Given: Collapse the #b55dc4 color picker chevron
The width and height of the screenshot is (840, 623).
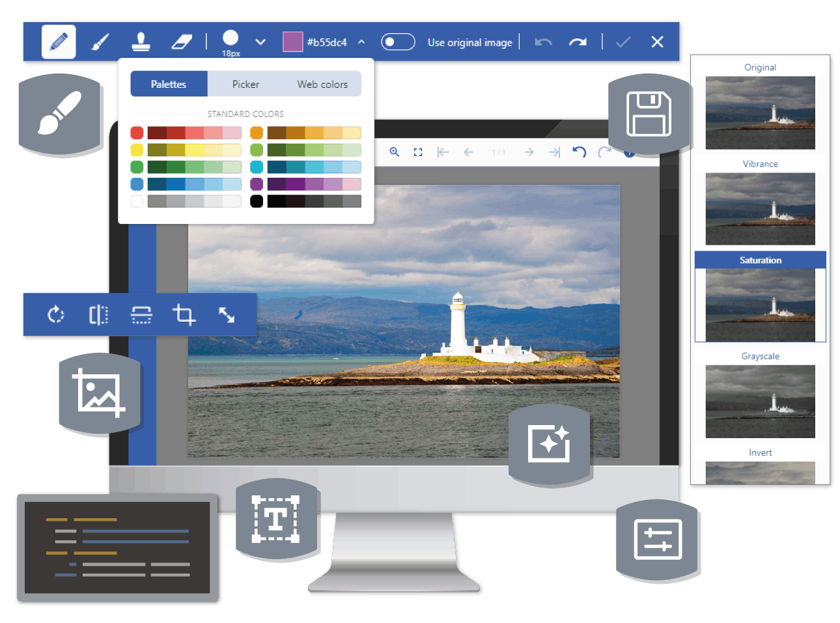Looking at the screenshot, I should pos(361,42).
